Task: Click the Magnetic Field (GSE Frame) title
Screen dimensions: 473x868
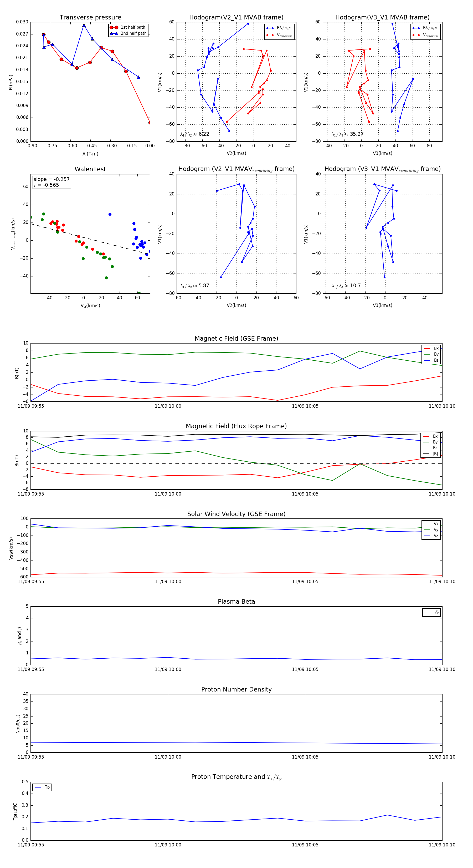Action: [x=236, y=339]
